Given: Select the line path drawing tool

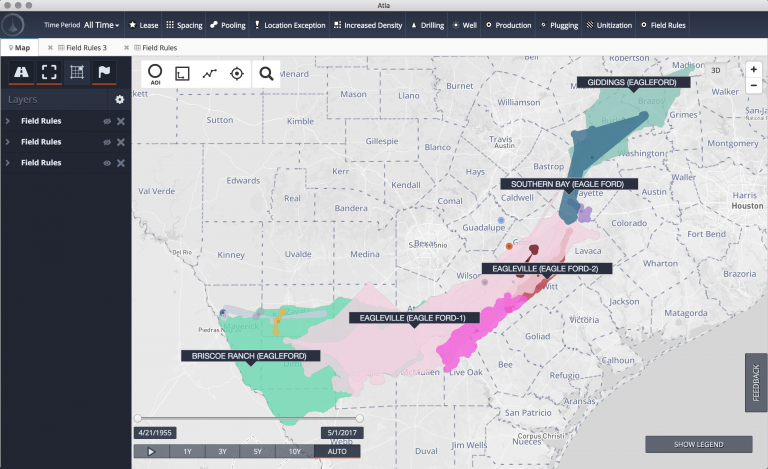Looking at the screenshot, I should [210, 74].
